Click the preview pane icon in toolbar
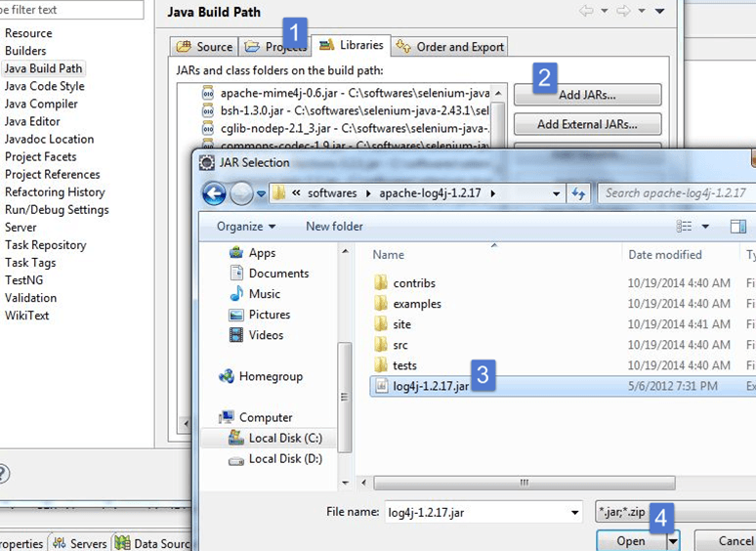The width and height of the screenshot is (756, 551). click(x=737, y=227)
